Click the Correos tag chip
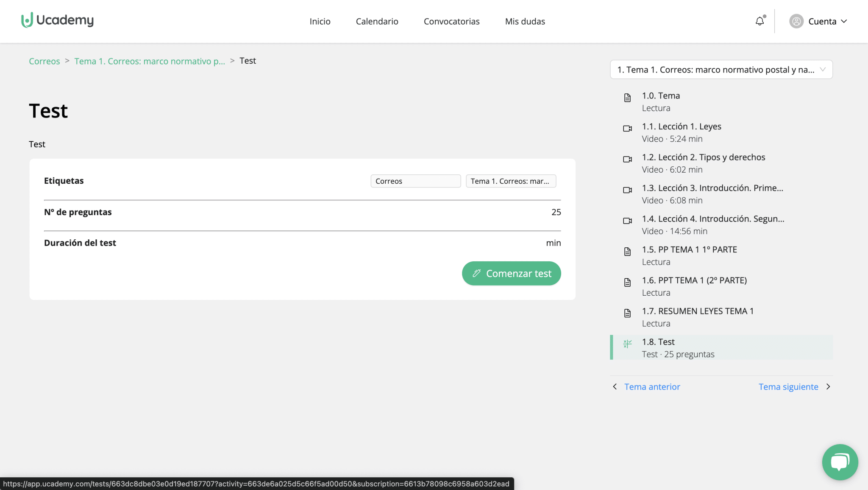868x490 pixels. tap(415, 181)
